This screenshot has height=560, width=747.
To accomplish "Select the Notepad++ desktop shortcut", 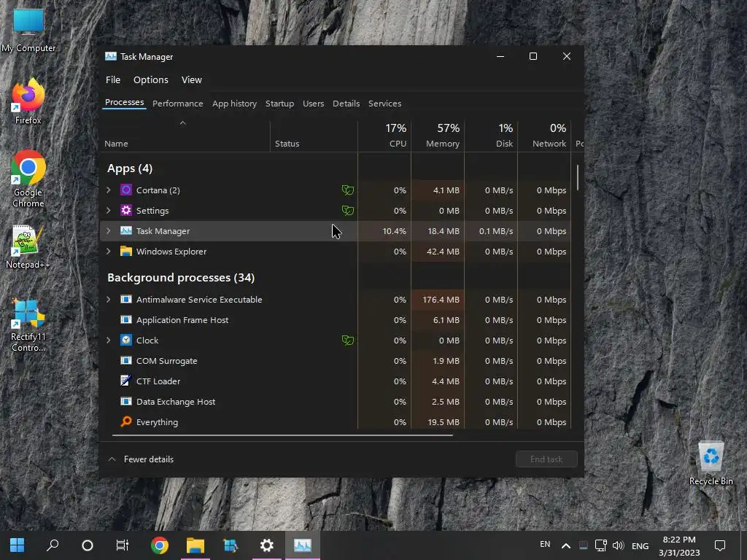I will (x=28, y=246).
